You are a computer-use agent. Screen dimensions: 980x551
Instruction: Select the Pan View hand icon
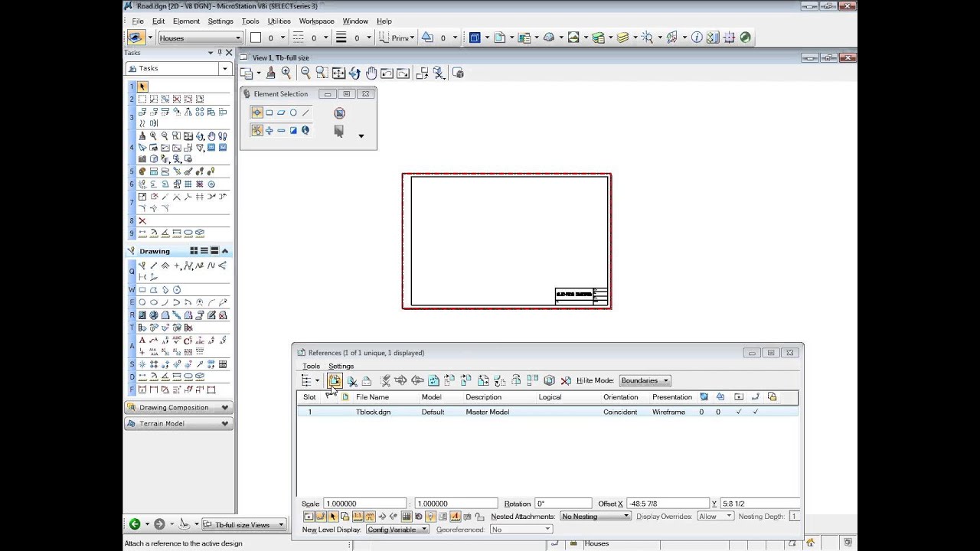tap(371, 73)
